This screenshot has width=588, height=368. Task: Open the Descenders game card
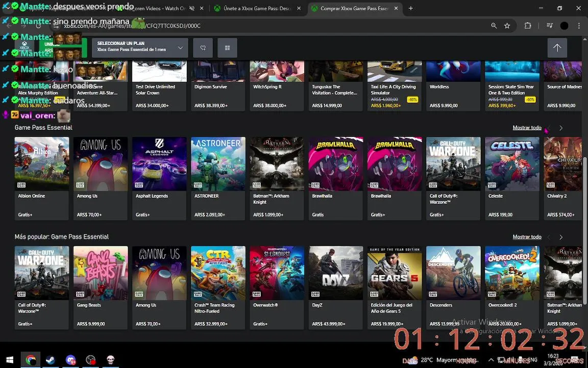coord(453,288)
